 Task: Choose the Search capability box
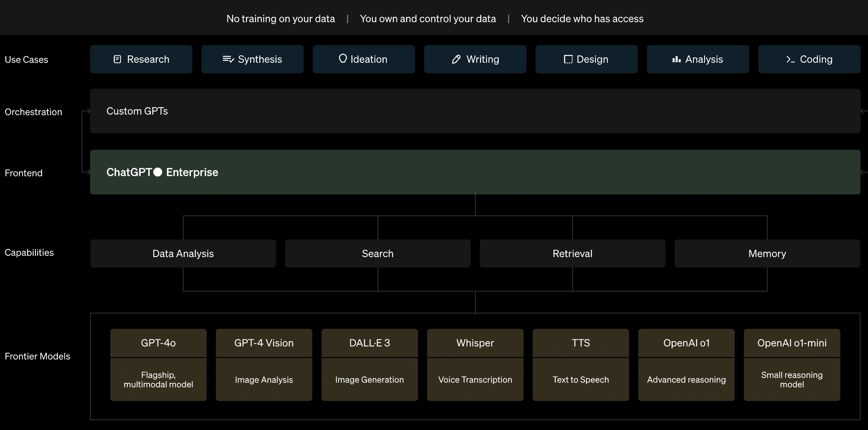pos(378,254)
